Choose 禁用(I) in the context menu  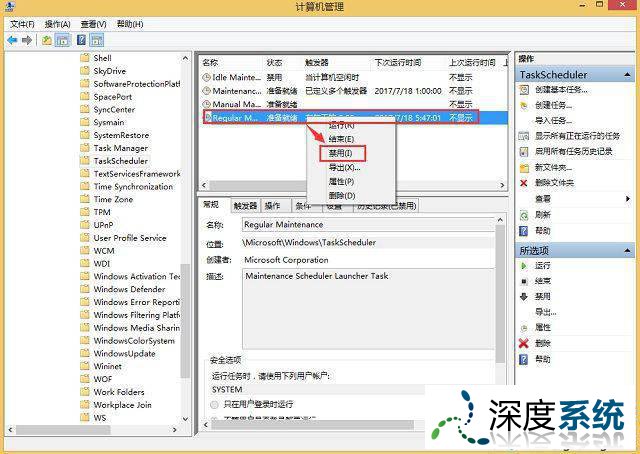coord(342,154)
